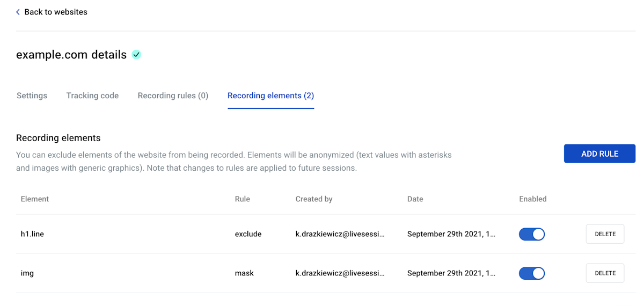
Task: Select the mask rule cell
Action: pos(244,273)
